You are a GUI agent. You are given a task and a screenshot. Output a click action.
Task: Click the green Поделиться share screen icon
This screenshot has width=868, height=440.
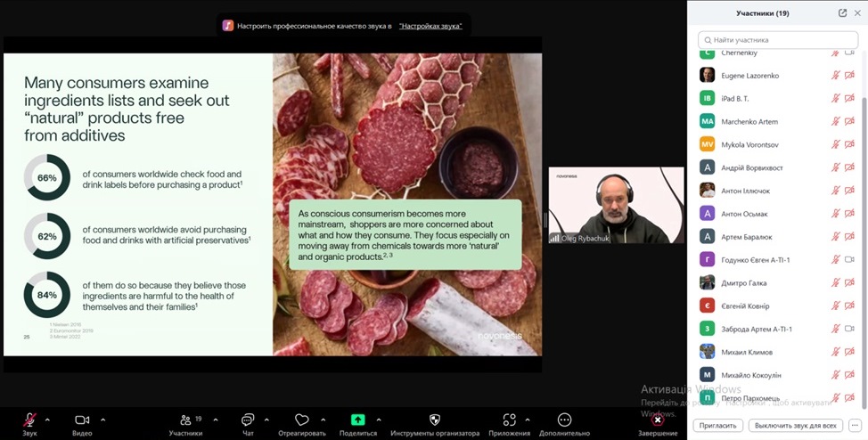click(357, 420)
